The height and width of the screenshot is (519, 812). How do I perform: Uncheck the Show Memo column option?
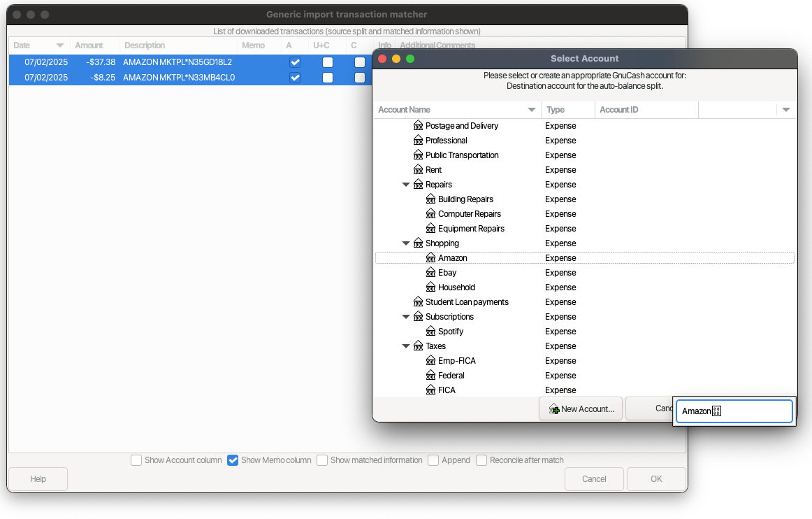click(x=233, y=460)
